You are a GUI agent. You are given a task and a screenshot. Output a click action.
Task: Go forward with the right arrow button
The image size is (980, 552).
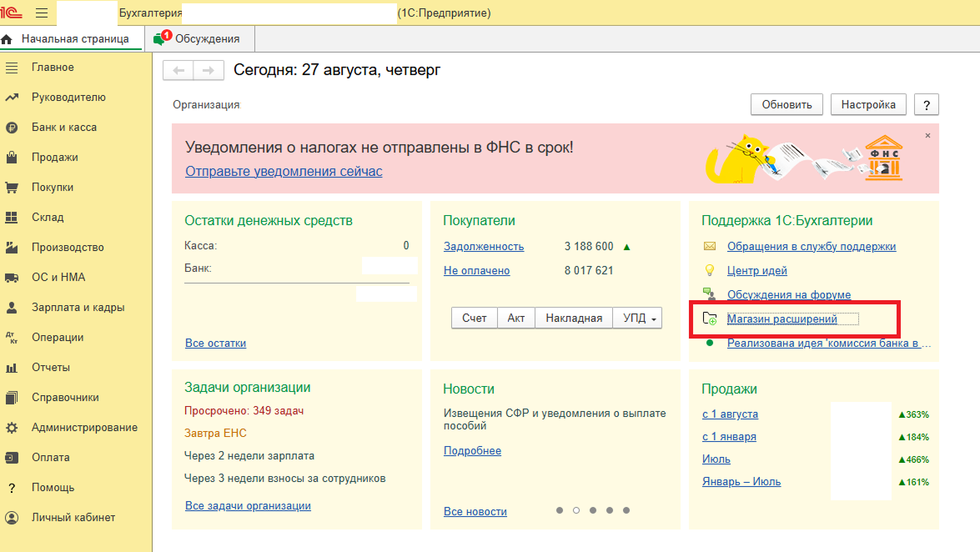click(209, 70)
